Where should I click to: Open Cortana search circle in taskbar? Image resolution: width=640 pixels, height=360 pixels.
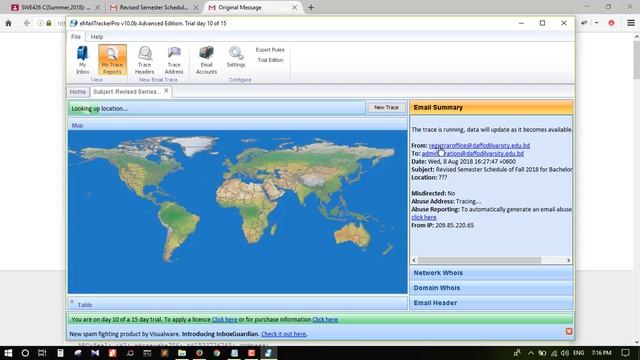point(25,353)
